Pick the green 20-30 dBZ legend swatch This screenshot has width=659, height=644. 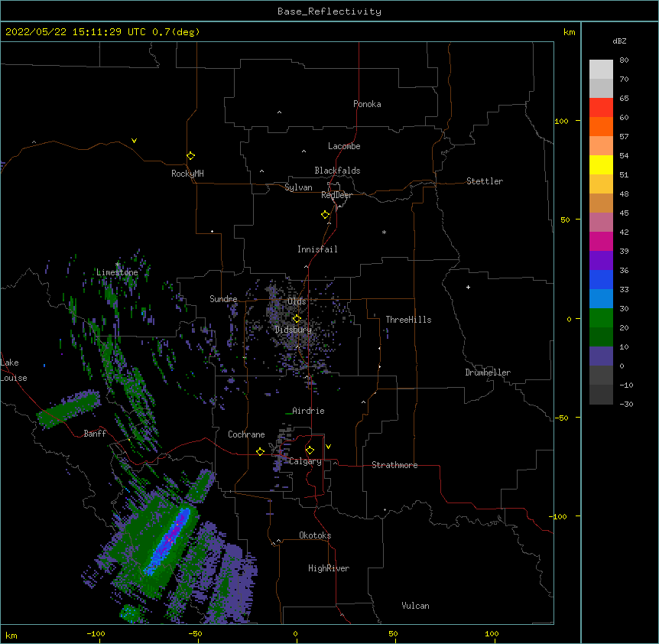601,318
